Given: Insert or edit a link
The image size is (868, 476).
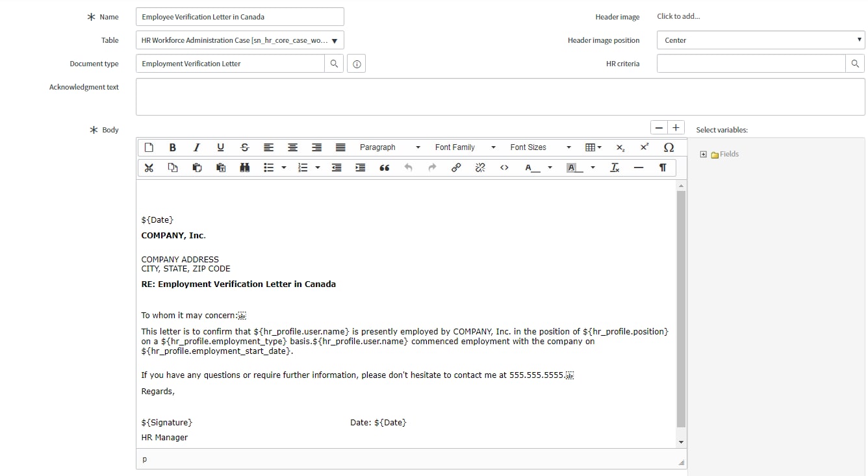Looking at the screenshot, I should click(x=456, y=168).
